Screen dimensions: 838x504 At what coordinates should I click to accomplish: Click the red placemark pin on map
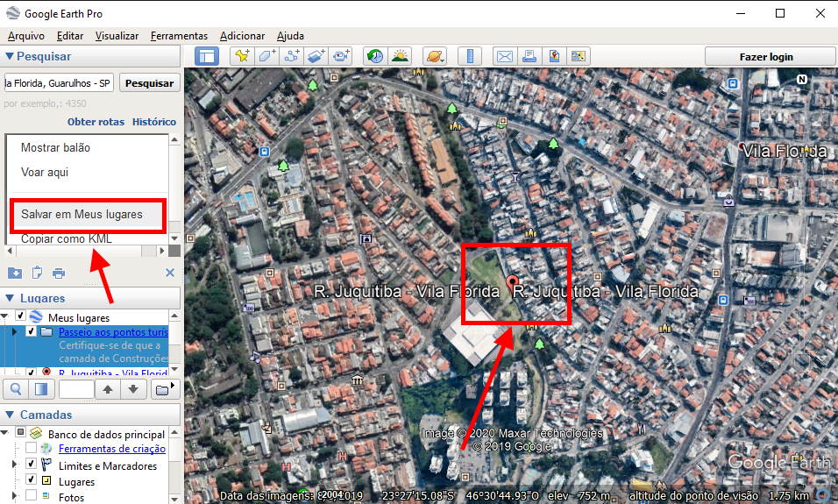513,283
